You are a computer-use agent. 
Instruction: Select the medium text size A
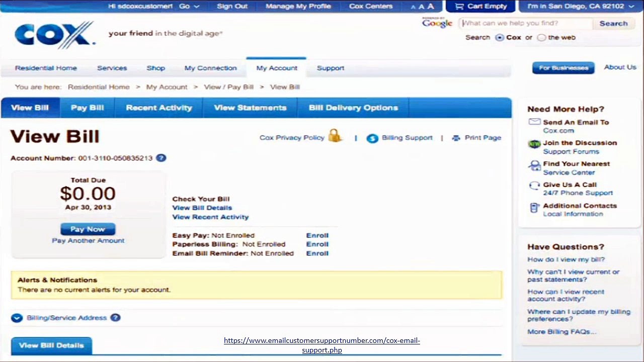click(x=421, y=7)
